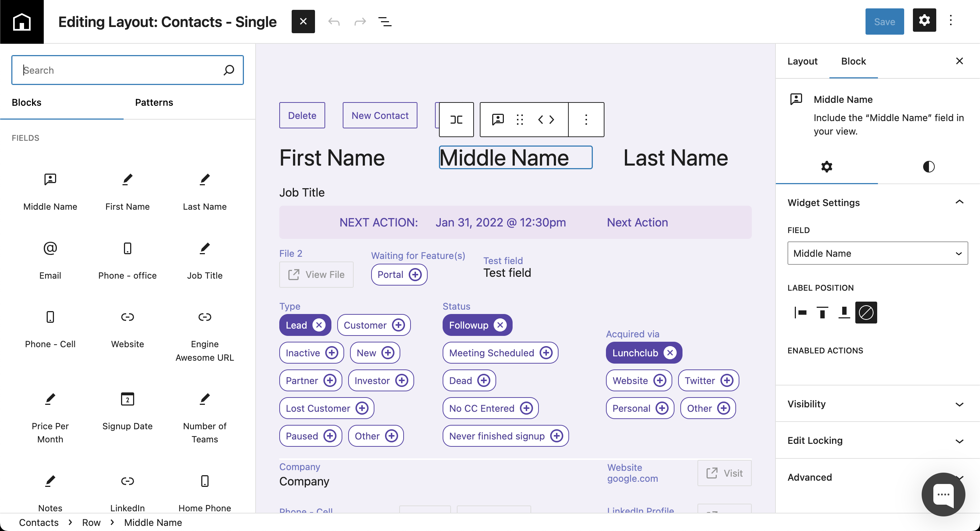Switch to the Patterns tab
This screenshot has height=531, width=980.
(x=154, y=102)
